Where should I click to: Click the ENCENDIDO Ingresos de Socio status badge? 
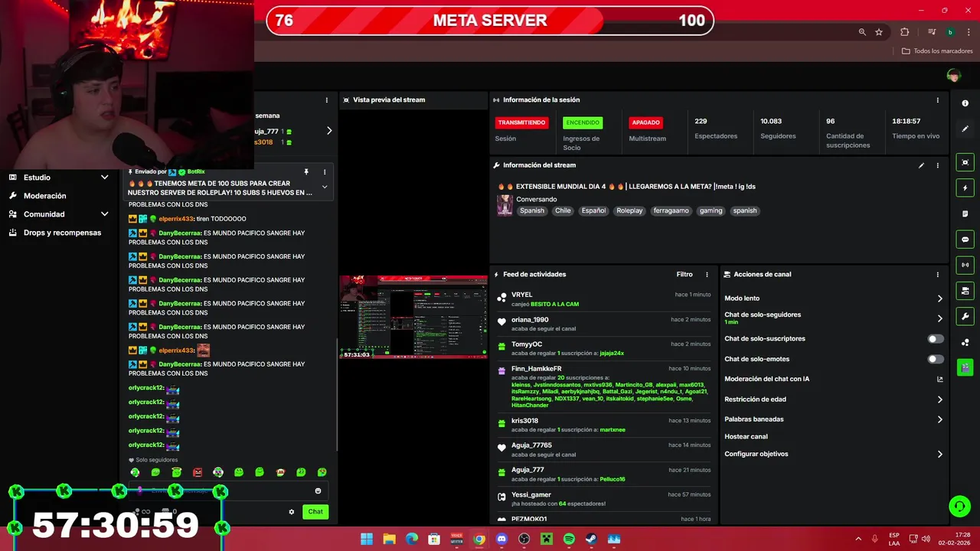(x=583, y=122)
